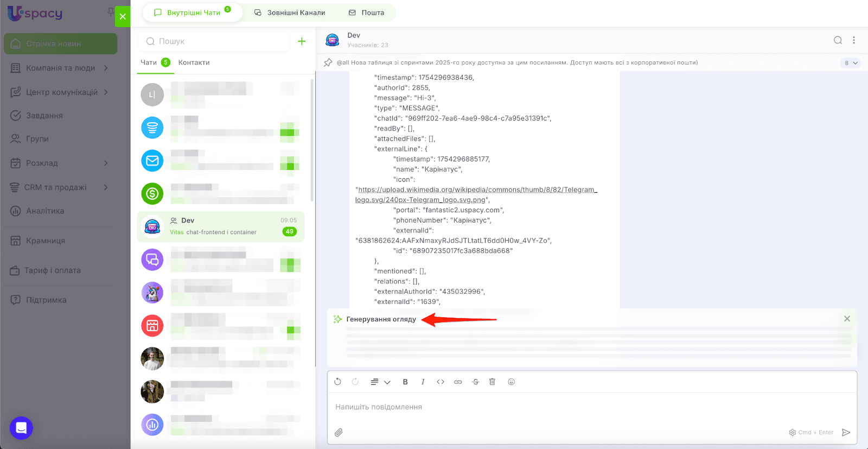Close the Генерування огляду summary panel
868x449 pixels.
click(x=847, y=319)
